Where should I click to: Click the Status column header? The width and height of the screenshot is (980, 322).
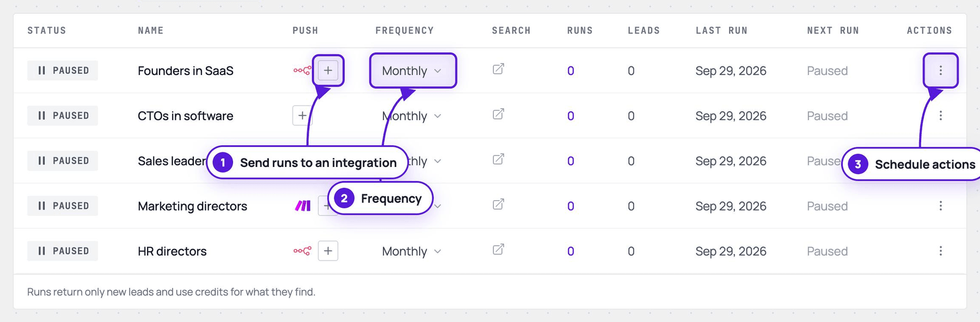pos(47,30)
